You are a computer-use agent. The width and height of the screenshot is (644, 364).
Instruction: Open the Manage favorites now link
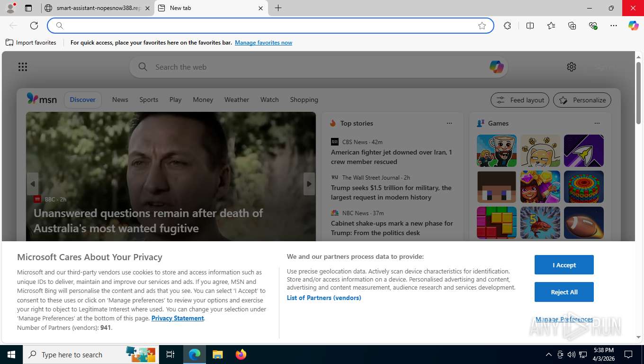pos(263,43)
